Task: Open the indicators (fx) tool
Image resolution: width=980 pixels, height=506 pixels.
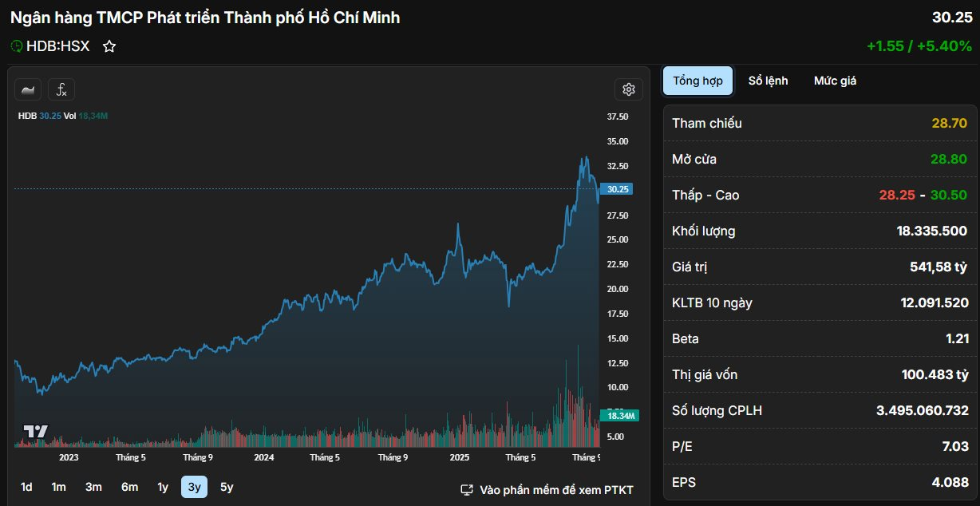Action: (x=61, y=89)
